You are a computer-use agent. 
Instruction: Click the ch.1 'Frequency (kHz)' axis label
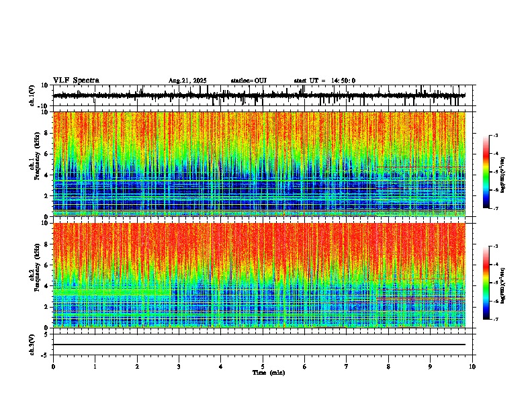[37, 156]
